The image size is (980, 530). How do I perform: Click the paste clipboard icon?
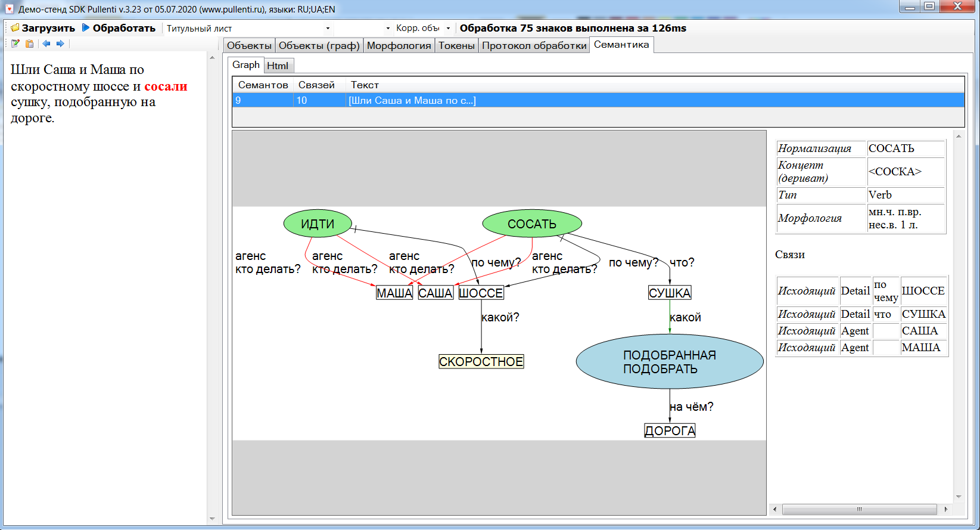(30, 44)
